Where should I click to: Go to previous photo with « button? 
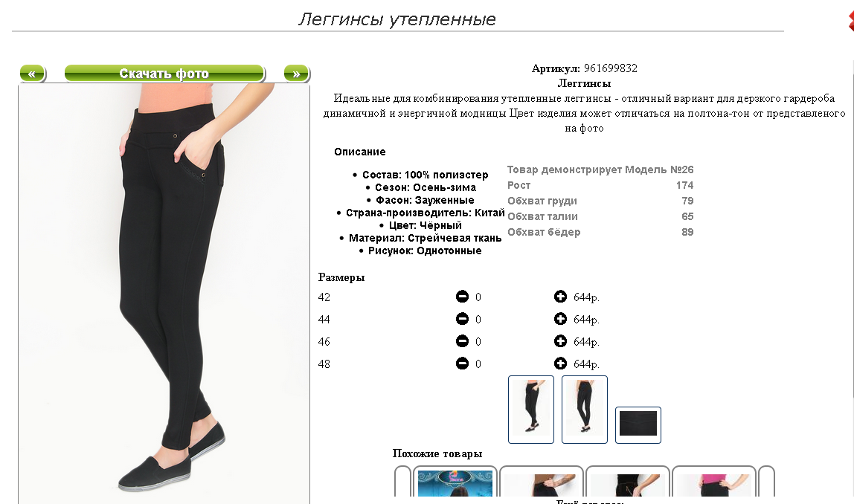[33, 74]
